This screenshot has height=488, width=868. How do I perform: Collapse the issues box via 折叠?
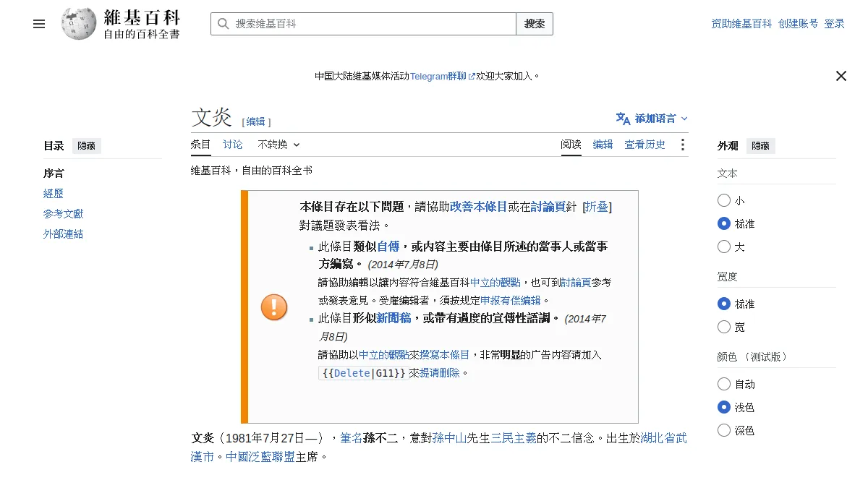click(597, 207)
